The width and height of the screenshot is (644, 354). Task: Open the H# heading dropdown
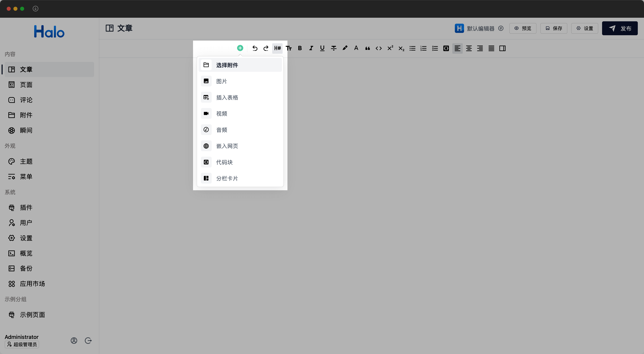277,48
